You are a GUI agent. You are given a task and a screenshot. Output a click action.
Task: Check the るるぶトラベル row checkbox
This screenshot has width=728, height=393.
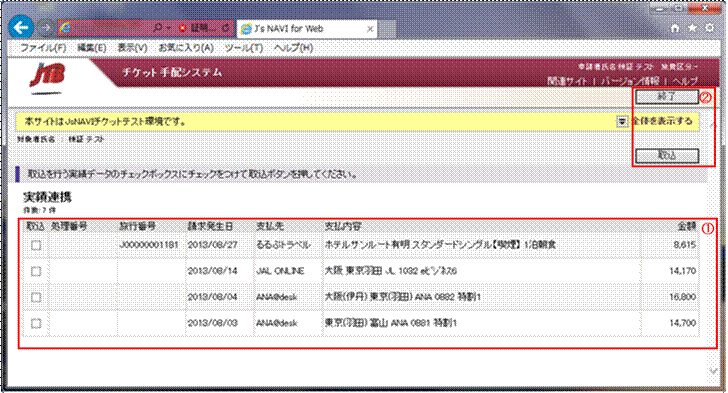(x=36, y=245)
